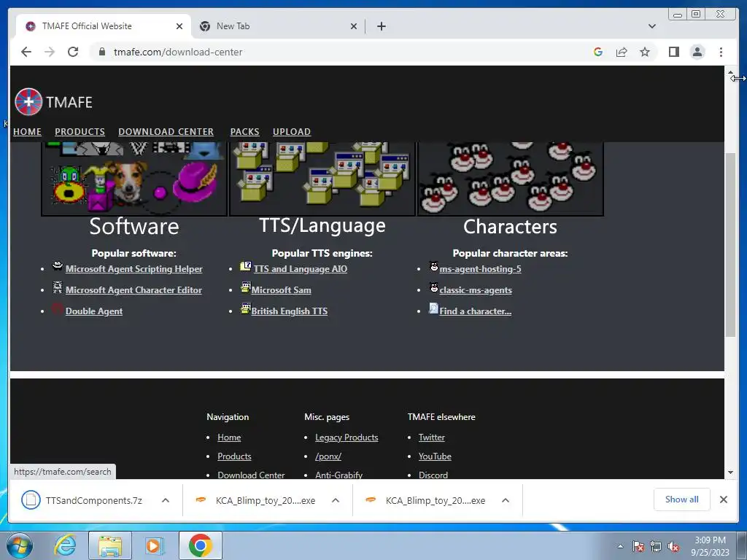The width and height of the screenshot is (747, 560).
Task: Open the Double Agent link
Action: (94, 311)
